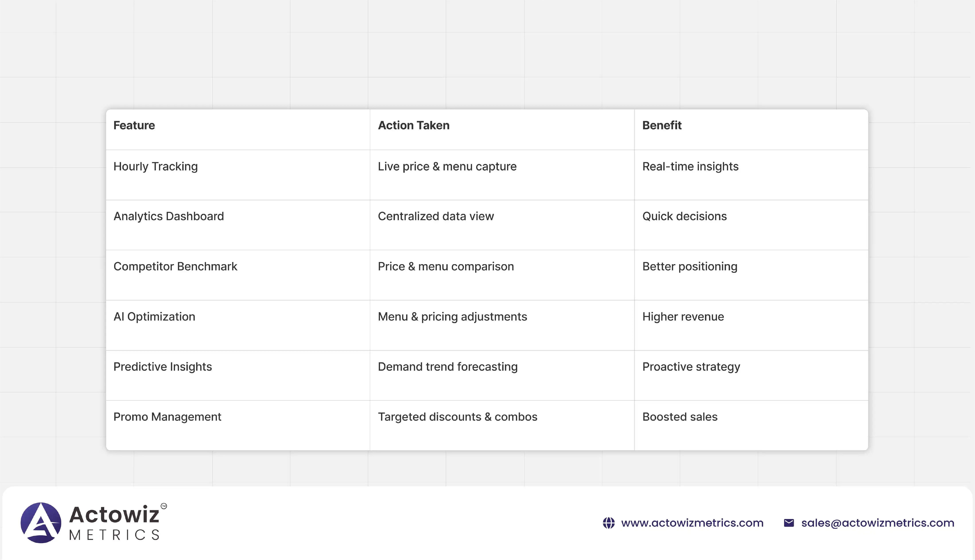Select the Hourly Tracking cell
The image size is (975, 560).
155,167
